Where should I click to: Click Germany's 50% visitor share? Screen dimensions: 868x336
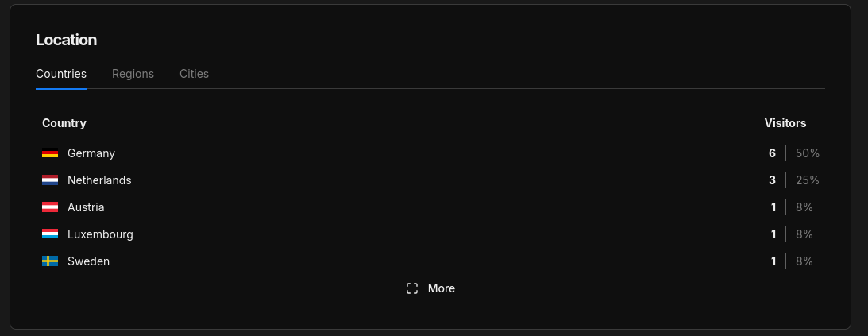pyautogui.click(x=807, y=153)
